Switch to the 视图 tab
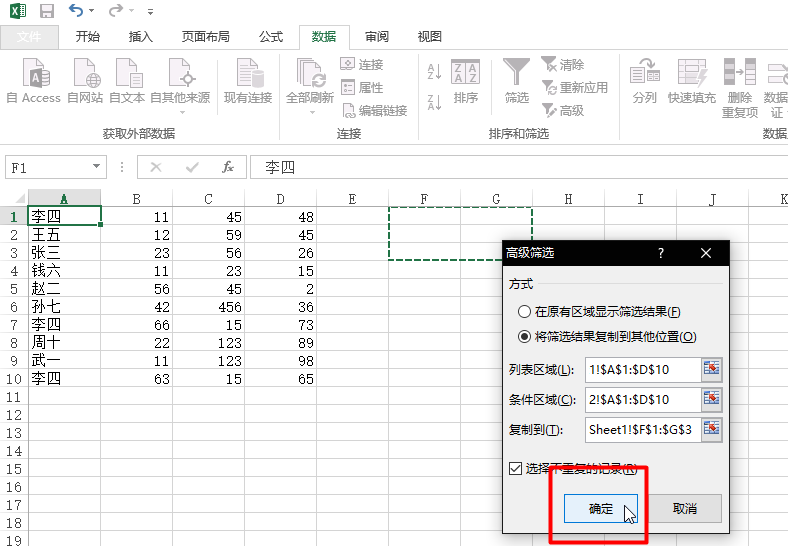 [429, 37]
